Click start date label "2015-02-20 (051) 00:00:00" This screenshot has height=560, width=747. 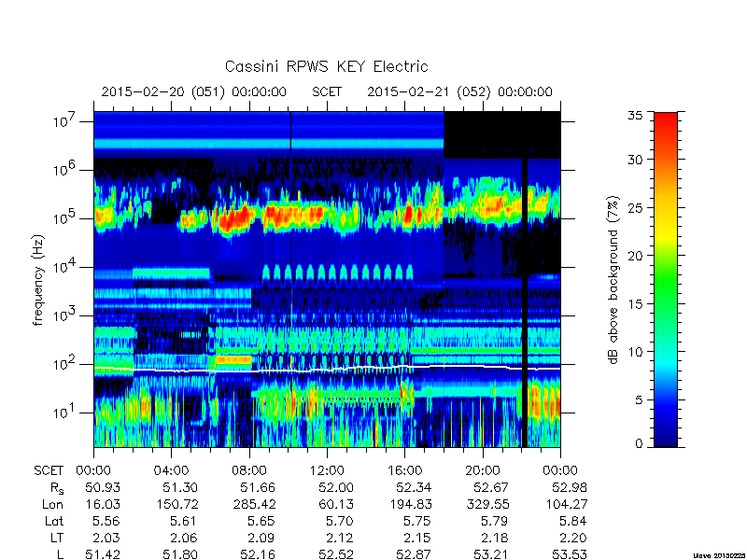coord(194,91)
